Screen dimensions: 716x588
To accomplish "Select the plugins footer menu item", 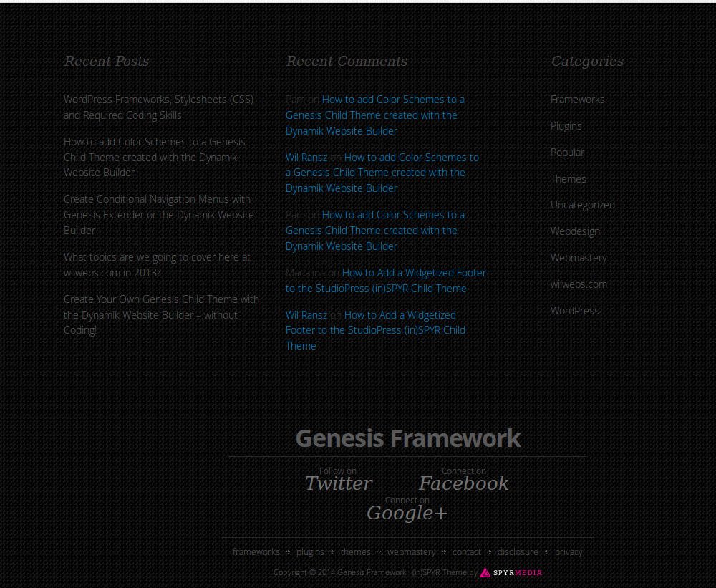I will click(x=310, y=551).
